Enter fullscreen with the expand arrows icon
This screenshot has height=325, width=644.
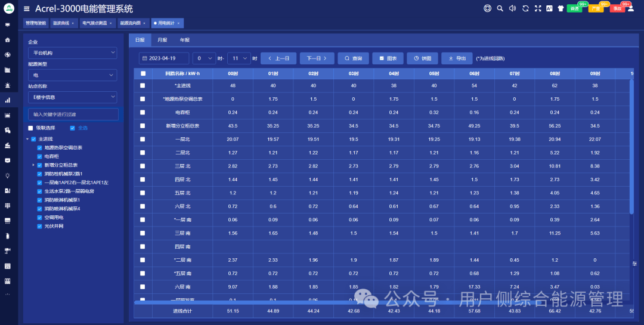tap(538, 8)
